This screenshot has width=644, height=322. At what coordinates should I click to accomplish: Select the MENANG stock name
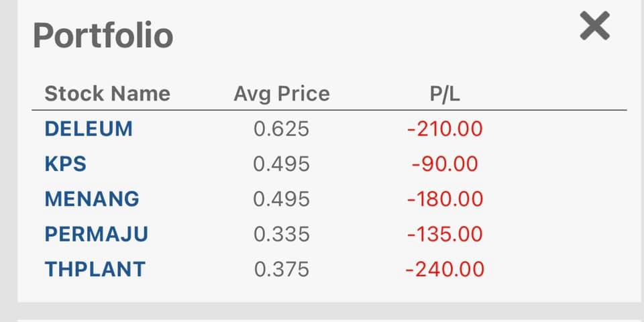click(92, 199)
